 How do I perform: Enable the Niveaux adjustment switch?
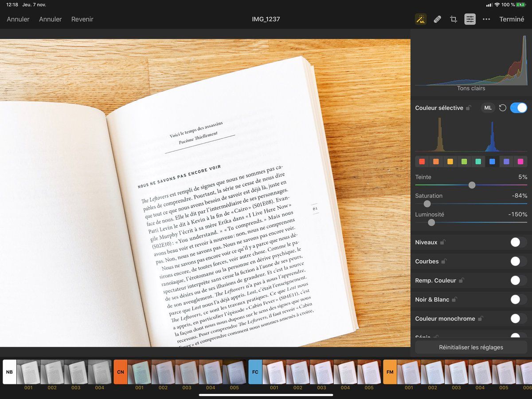click(518, 242)
